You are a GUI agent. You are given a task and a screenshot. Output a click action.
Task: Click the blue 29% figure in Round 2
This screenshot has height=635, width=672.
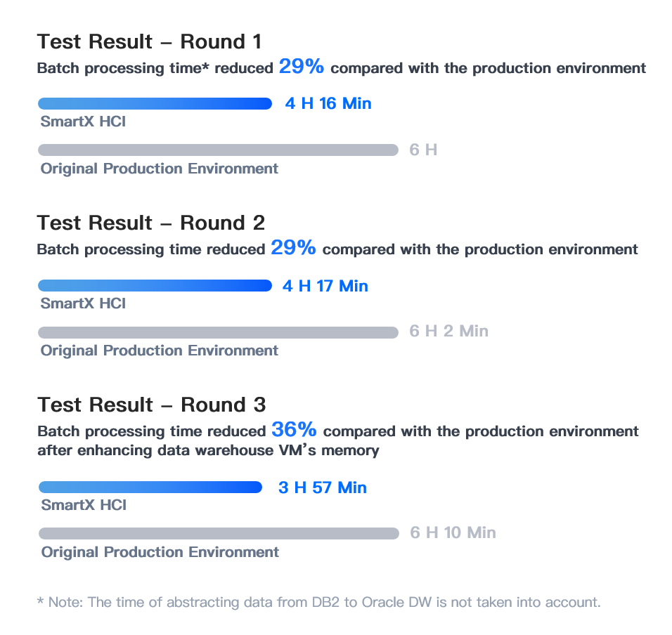[294, 247]
